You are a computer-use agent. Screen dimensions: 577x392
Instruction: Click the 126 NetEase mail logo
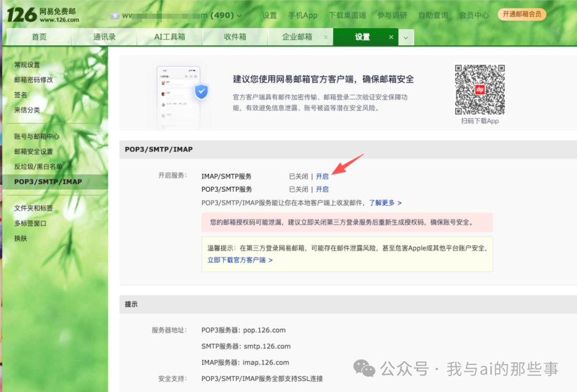pyautogui.click(x=43, y=15)
